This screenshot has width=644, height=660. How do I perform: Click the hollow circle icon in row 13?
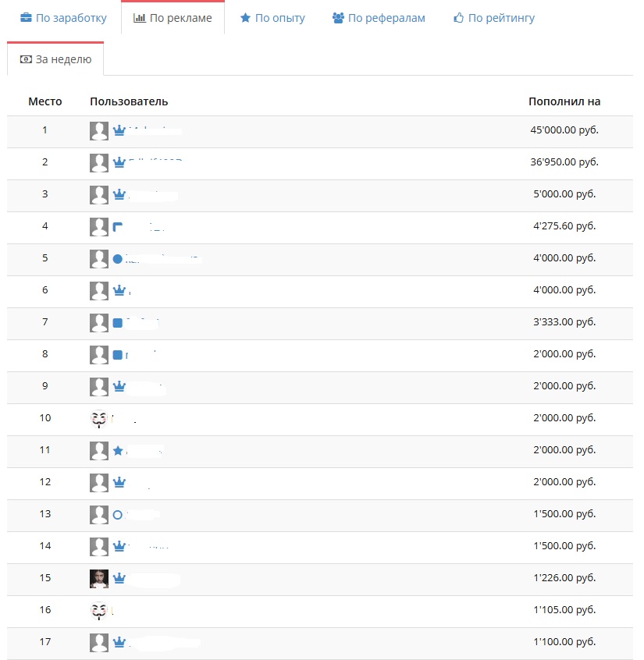pos(118,515)
